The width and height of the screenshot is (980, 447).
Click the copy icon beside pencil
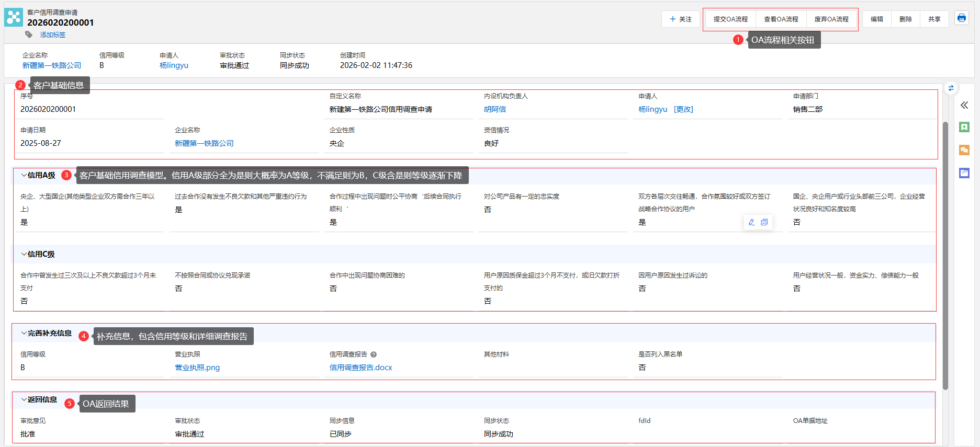[764, 222]
